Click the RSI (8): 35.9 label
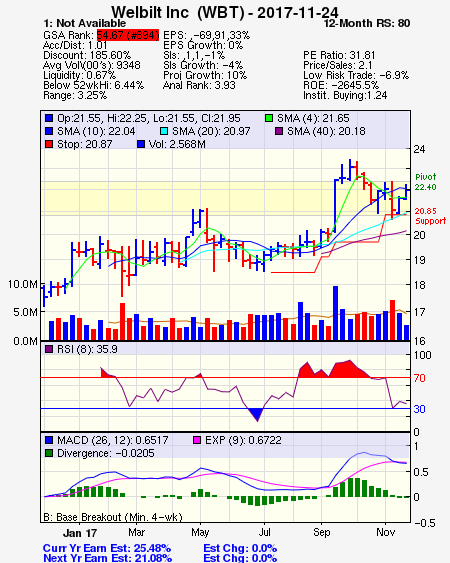450x563 pixels. point(87,349)
